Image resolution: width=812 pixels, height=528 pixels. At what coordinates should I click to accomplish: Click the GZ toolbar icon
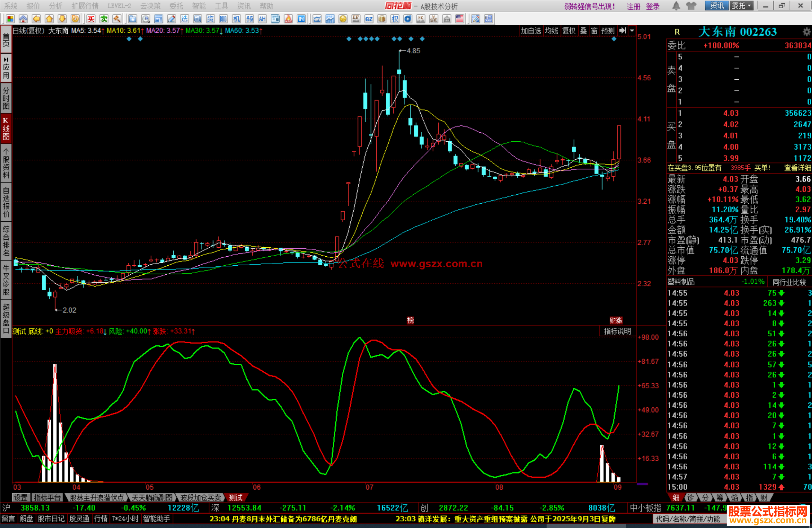369,19
